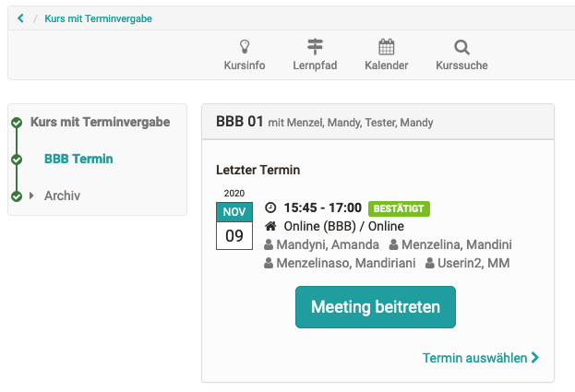The height and width of the screenshot is (392, 575).
Task: Open Kurs mit Terminvergabe root node
Action: (100, 122)
